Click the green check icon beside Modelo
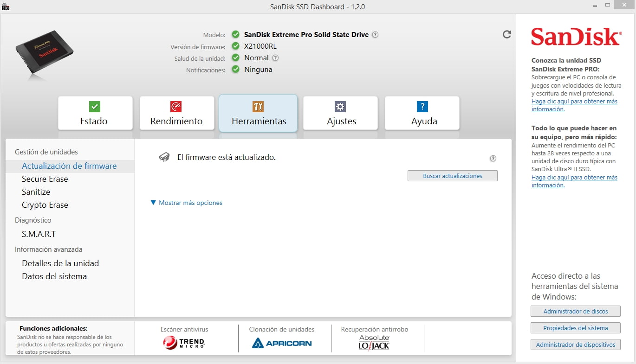Image resolution: width=636 pixels, height=364 pixels. click(236, 35)
